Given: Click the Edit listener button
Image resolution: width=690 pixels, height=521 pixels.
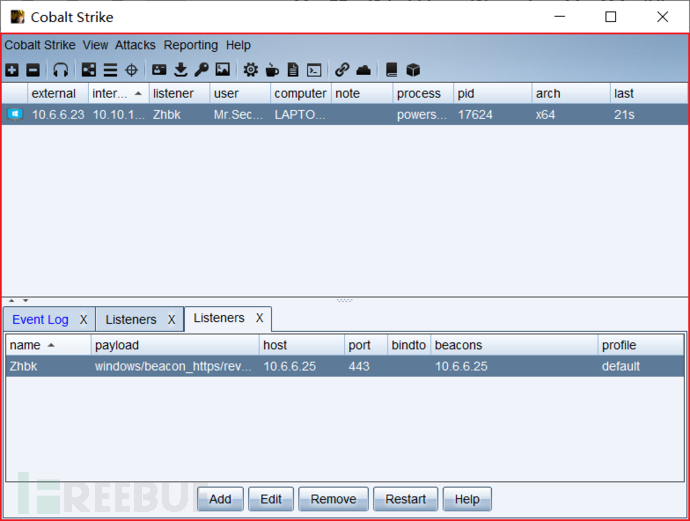Looking at the screenshot, I should pos(271,499).
